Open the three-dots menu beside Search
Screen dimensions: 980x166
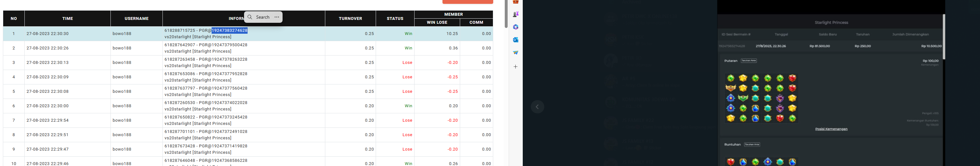(276, 17)
